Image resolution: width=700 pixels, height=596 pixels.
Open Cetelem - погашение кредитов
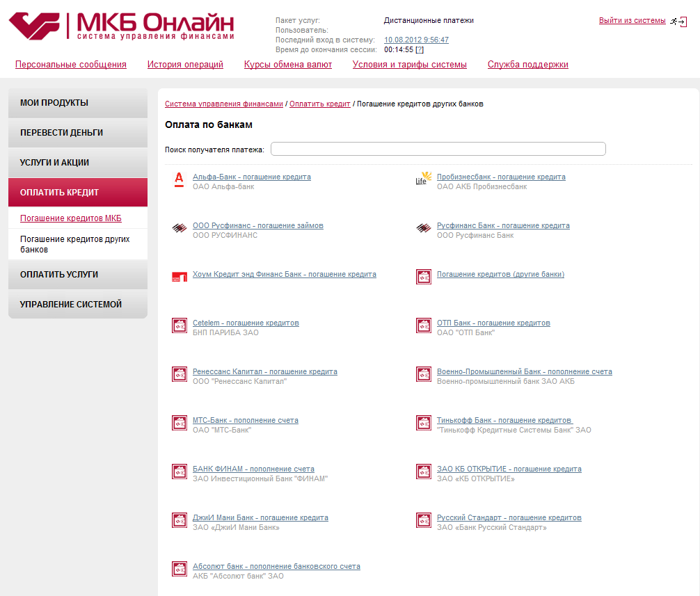(x=246, y=323)
